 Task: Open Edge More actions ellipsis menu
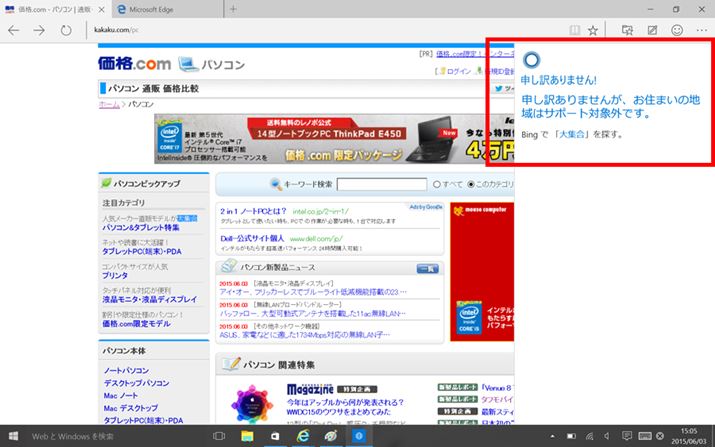tap(700, 30)
